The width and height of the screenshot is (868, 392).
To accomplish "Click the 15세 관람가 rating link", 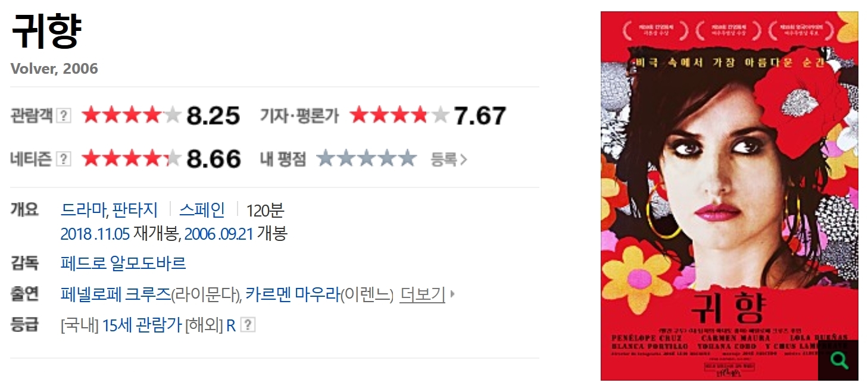I will click(x=142, y=325).
